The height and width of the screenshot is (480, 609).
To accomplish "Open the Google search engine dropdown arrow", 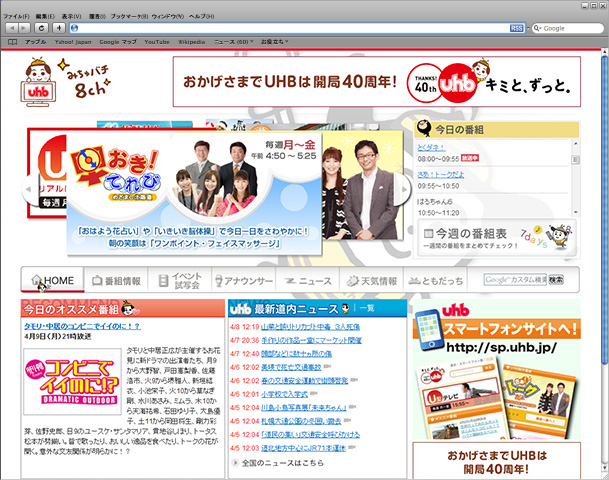I will point(541,28).
